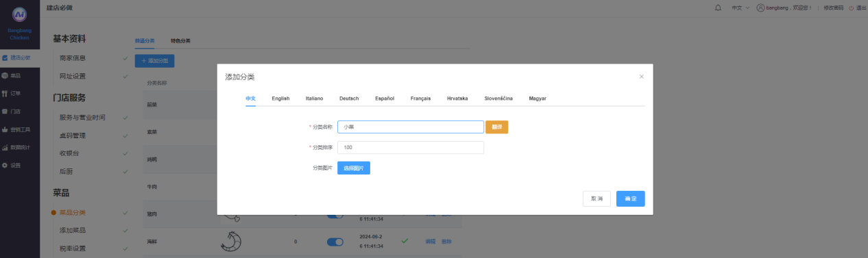Open 网址设置 in the setup list

(x=73, y=76)
